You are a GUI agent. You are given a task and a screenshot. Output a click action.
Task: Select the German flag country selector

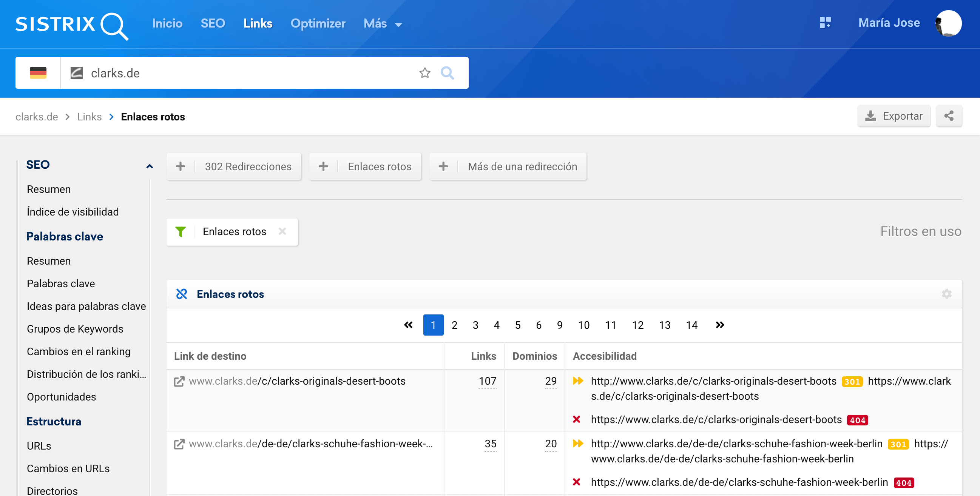(x=38, y=72)
